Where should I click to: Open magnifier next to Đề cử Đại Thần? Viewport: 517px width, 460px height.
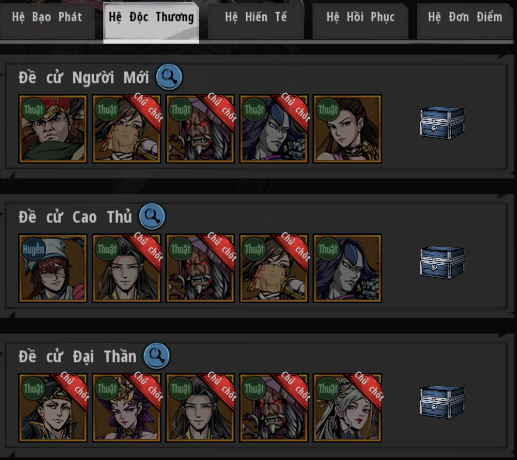click(x=156, y=356)
